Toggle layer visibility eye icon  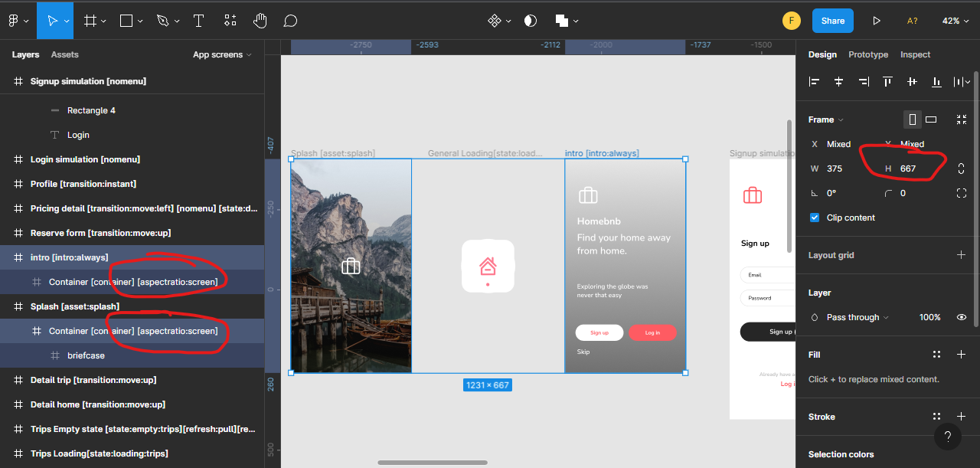tap(962, 317)
